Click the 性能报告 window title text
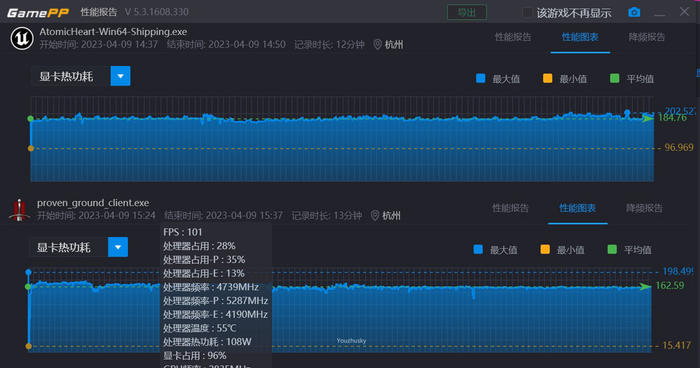 pyautogui.click(x=99, y=12)
